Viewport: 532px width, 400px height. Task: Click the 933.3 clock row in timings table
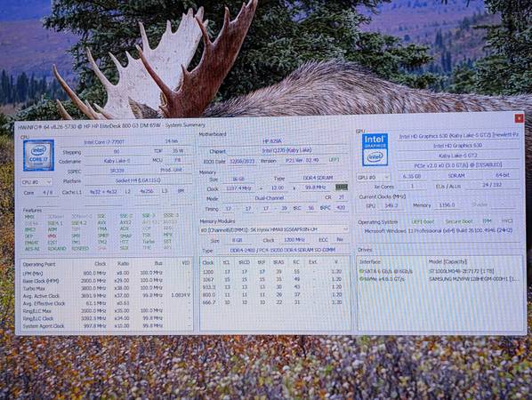tap(273, 287)
